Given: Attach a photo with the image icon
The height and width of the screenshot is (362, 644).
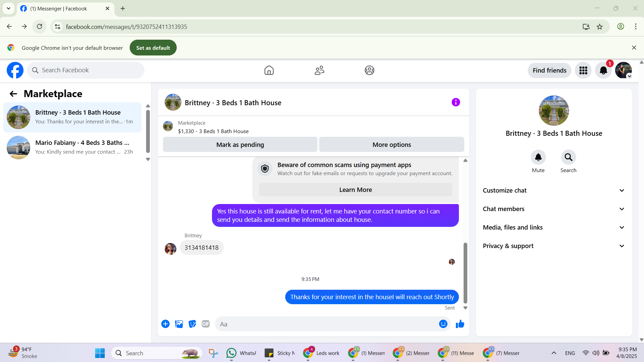Looking at the screenshot, I should (x=179, y=324).
